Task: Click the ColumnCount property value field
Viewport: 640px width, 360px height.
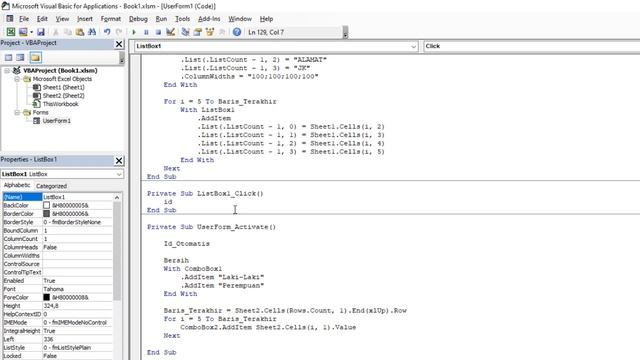Action: coord(77,239)
